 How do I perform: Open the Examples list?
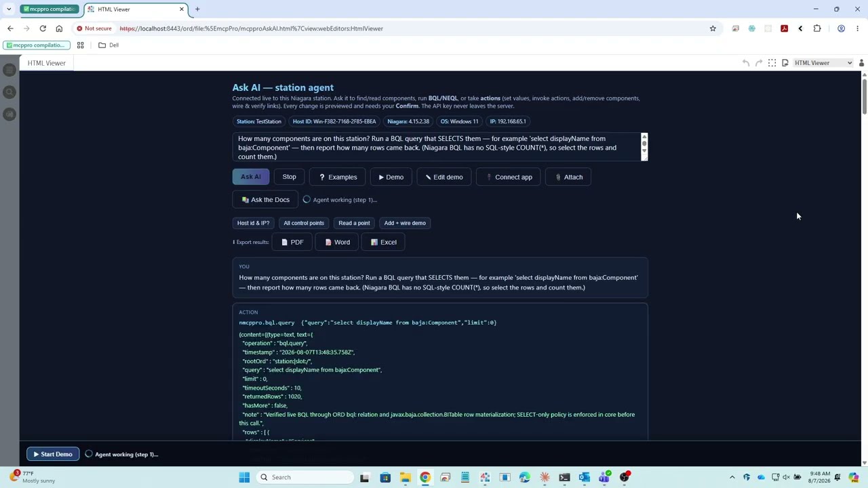tap(338, 177)
